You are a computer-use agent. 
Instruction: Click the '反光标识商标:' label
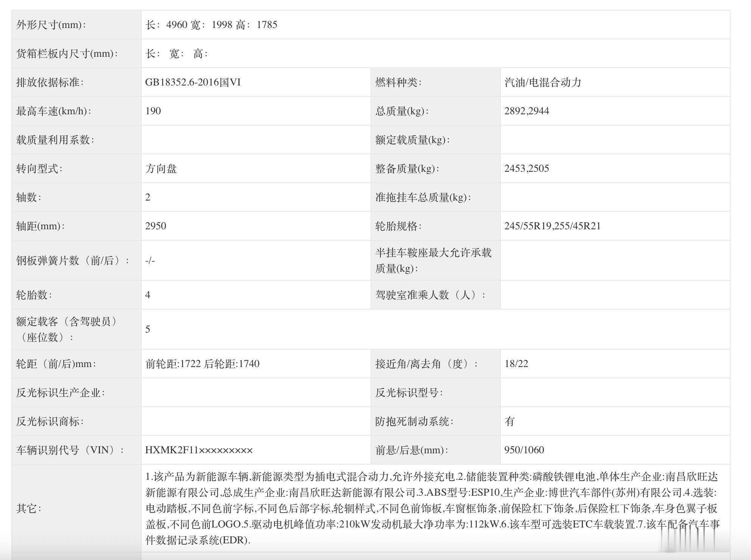[x=50, y=421]
